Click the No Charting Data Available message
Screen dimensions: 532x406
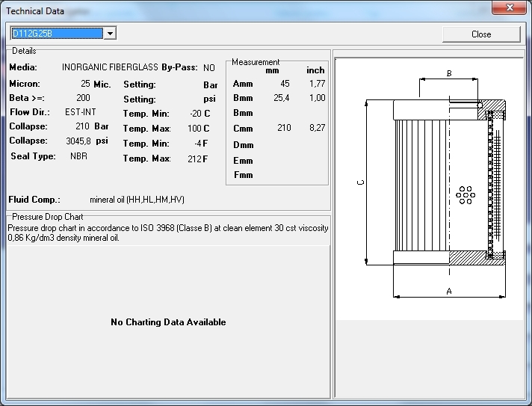pyautogui.click(x=168, y=322)
